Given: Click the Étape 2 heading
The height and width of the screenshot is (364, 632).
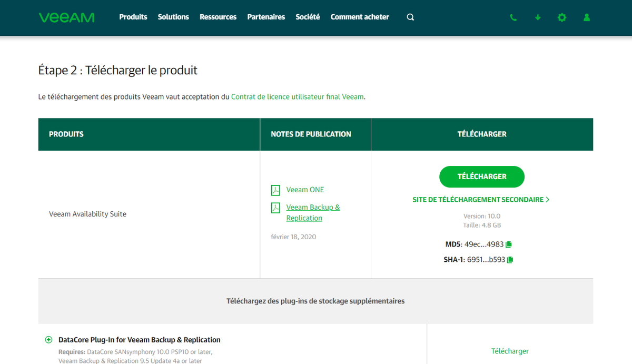Looking at the screenshot, I should [118, 70].
